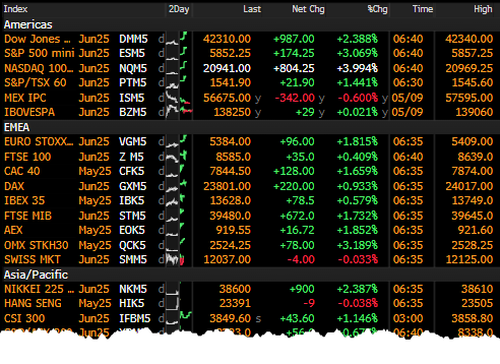Select the NIKKEI 225 last price 38600

click(x=235, y=289)
